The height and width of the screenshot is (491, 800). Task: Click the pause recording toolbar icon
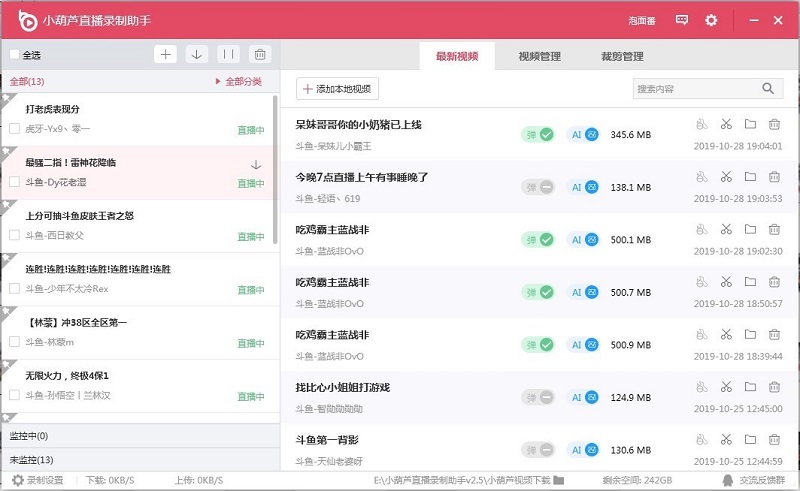[x=228, y=55]
